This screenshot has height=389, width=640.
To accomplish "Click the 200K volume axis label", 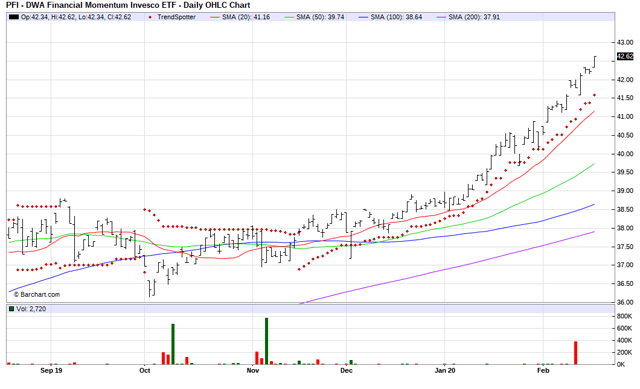I will [x=624, y=352].
